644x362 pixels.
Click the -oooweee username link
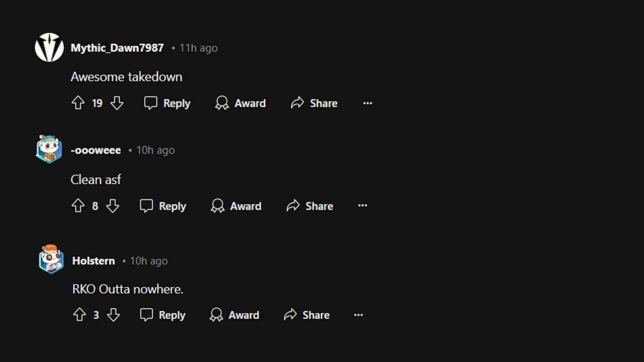tap(95, 150)
